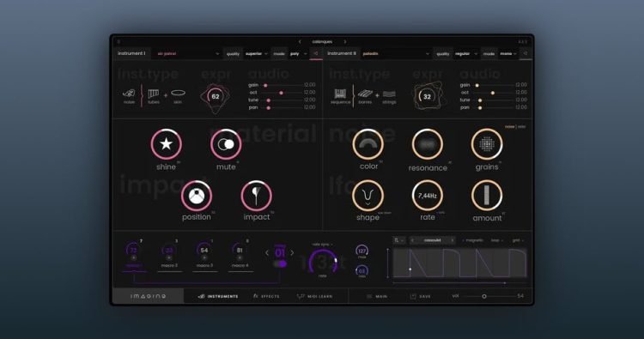Screen dimensions: 644x339
Task: Open the air patrol preset dropdown
Action: coord(188,54)
